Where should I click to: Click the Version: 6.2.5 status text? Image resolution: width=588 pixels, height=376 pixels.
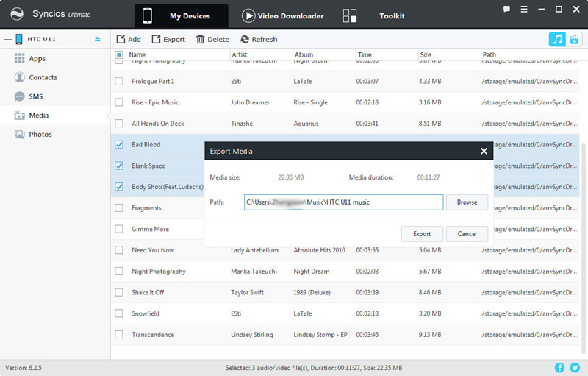pos(24,368)
